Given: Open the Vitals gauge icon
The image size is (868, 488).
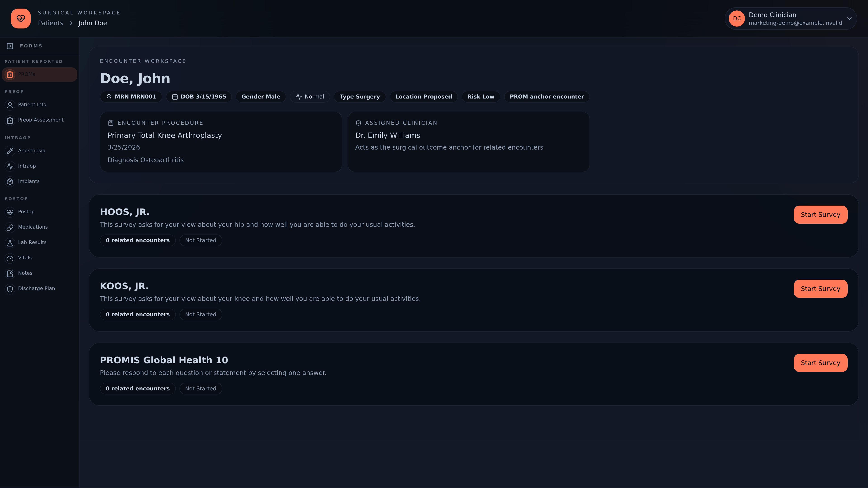Looking at the screenshot, I should (10, 258).
